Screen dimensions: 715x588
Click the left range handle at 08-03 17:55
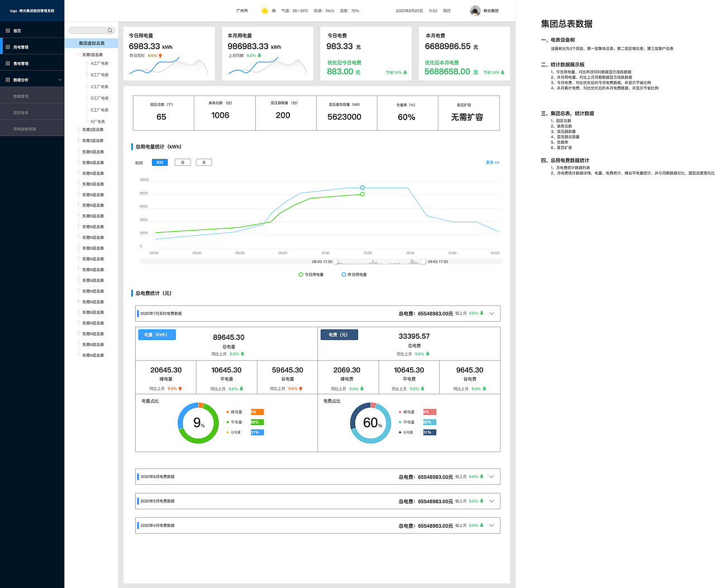click(336, 261)
